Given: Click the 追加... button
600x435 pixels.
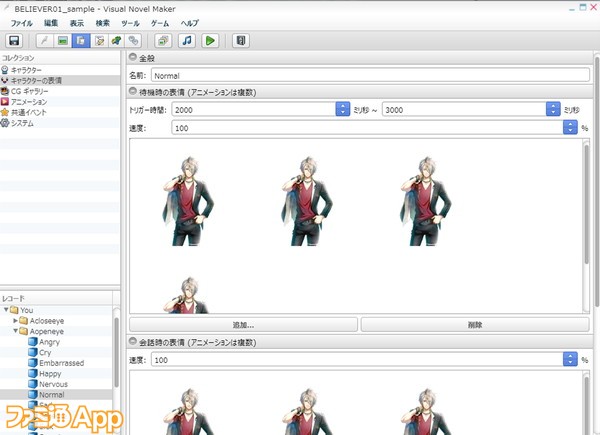Looking at the screenshot, I should pos(243,325).
